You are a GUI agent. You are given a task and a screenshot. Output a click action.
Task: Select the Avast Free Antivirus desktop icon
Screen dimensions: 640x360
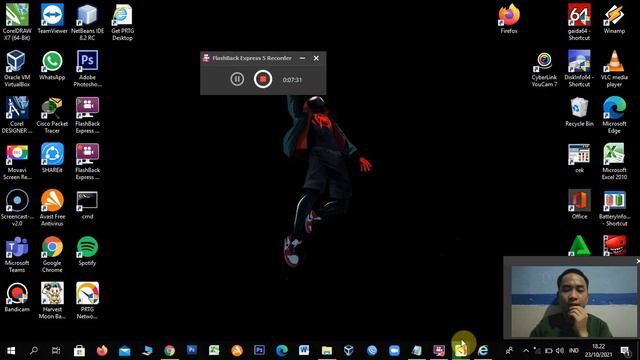coord(52,208)
